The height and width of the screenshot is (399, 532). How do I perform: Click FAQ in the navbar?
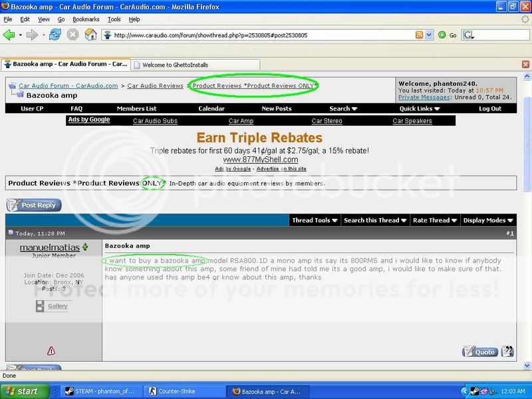76,108
